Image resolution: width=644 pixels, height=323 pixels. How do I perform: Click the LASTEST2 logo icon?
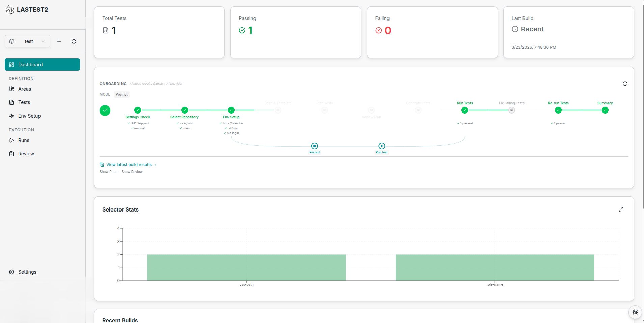click(10, 10)
